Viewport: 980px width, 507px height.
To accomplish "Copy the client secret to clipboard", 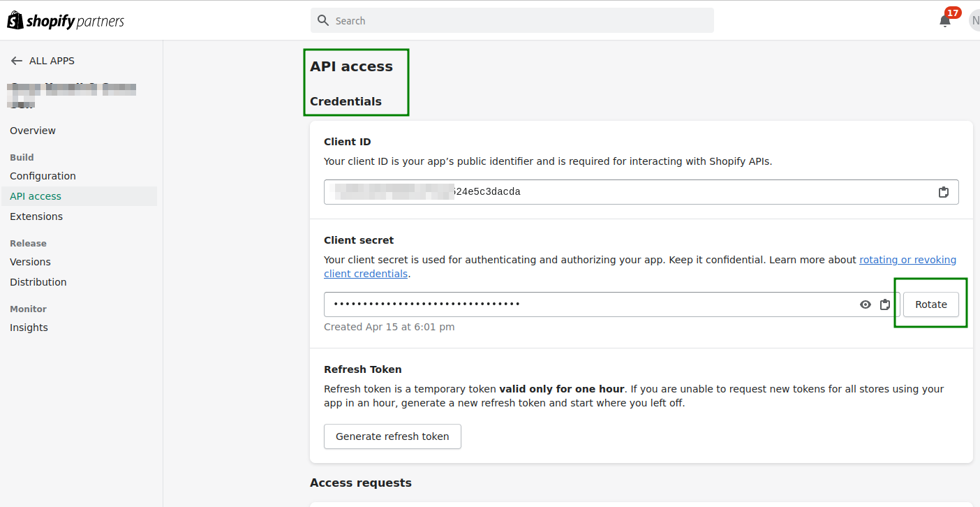I will pyautogui.click(x=885, y=304).
